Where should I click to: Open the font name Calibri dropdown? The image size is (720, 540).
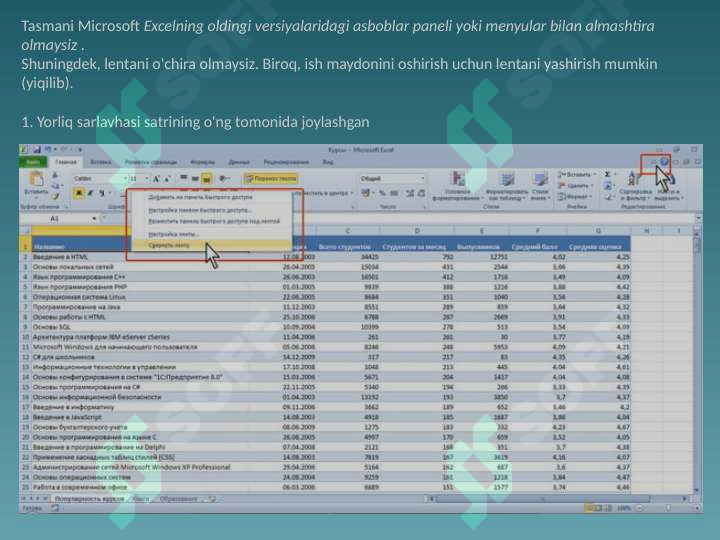[124, 179]
